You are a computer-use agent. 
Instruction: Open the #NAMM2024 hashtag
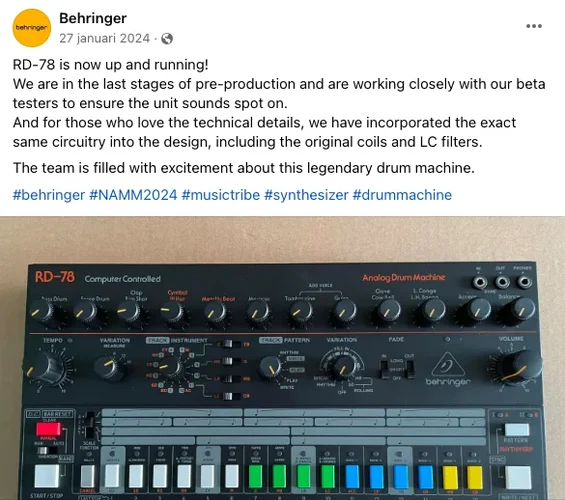[133, 195]
